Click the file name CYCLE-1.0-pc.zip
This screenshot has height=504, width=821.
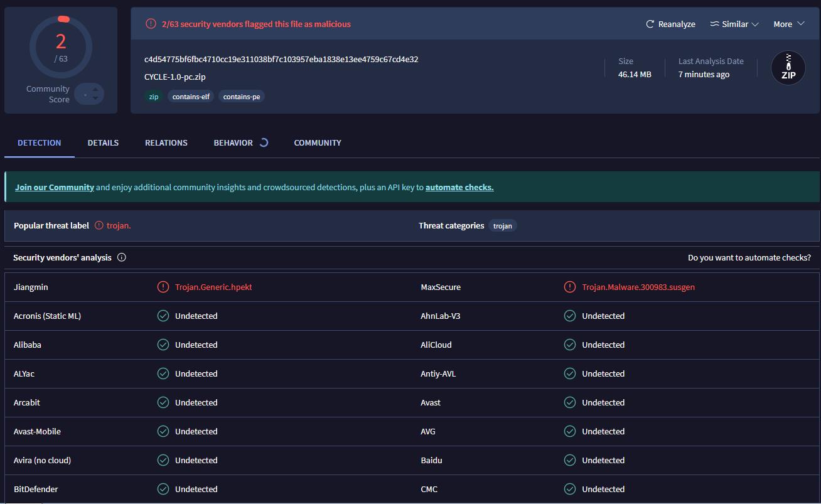tap(175, 77)
